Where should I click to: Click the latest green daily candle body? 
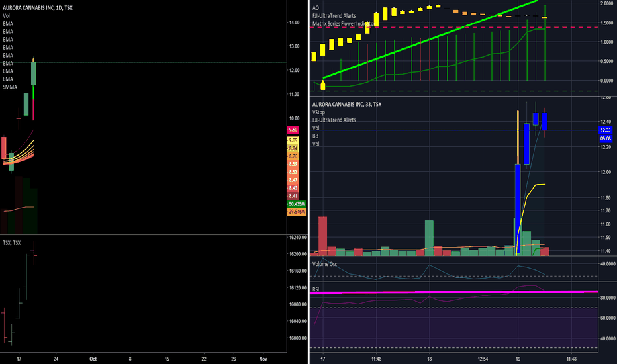[34, 73]
